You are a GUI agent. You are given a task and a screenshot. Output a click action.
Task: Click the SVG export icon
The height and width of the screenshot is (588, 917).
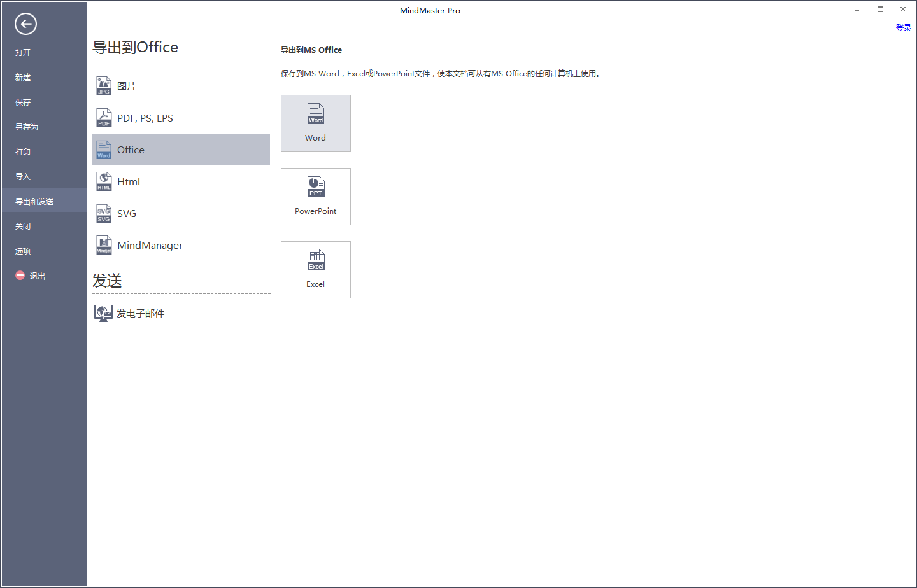104,213
